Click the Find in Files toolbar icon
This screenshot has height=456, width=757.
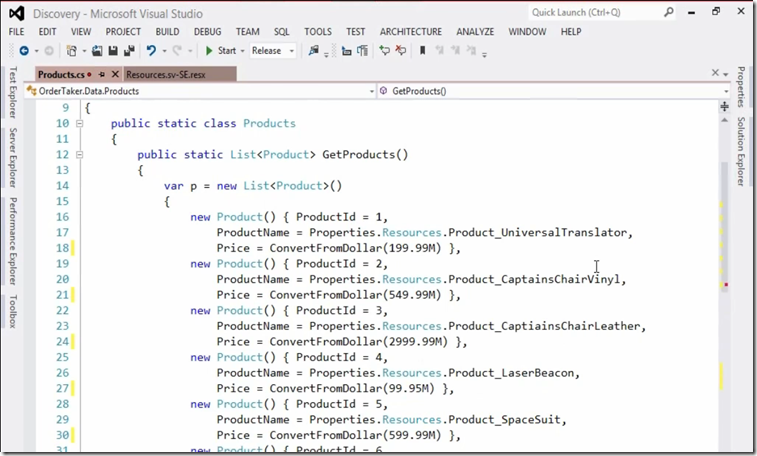(314, 51)
